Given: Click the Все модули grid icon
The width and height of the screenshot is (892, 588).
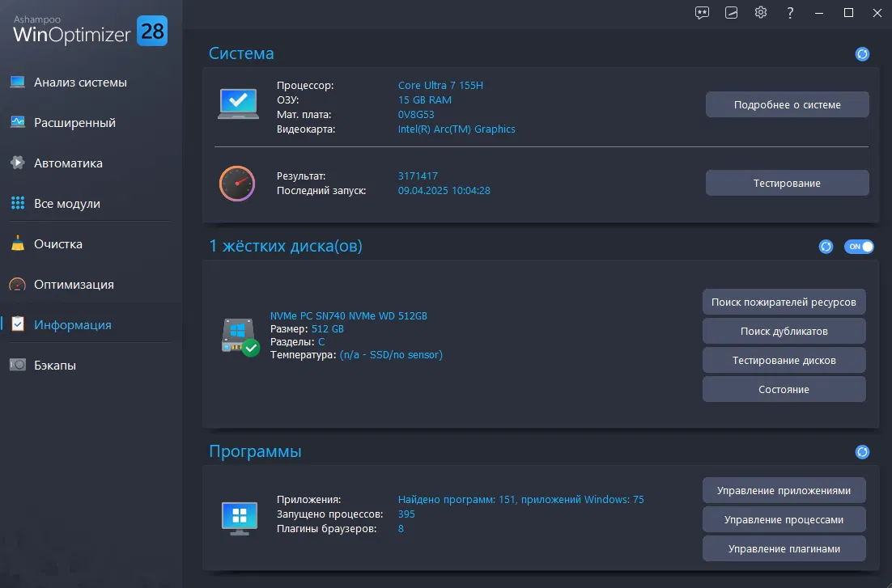Looking at the screenshot, I should coord(18,203).
